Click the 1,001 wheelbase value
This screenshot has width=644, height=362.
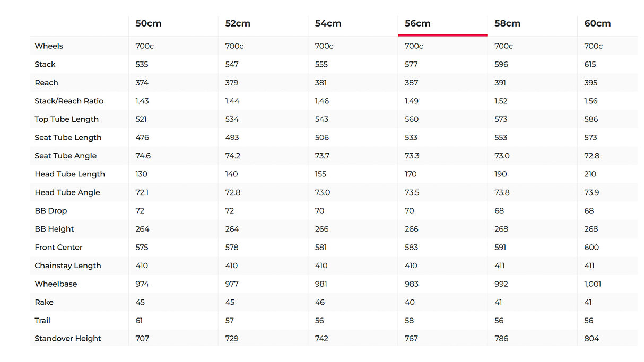point(593,284)
